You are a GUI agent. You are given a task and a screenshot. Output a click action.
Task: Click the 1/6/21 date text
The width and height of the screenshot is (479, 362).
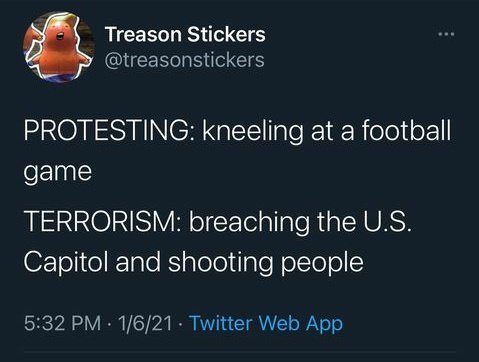pos(145,323)
